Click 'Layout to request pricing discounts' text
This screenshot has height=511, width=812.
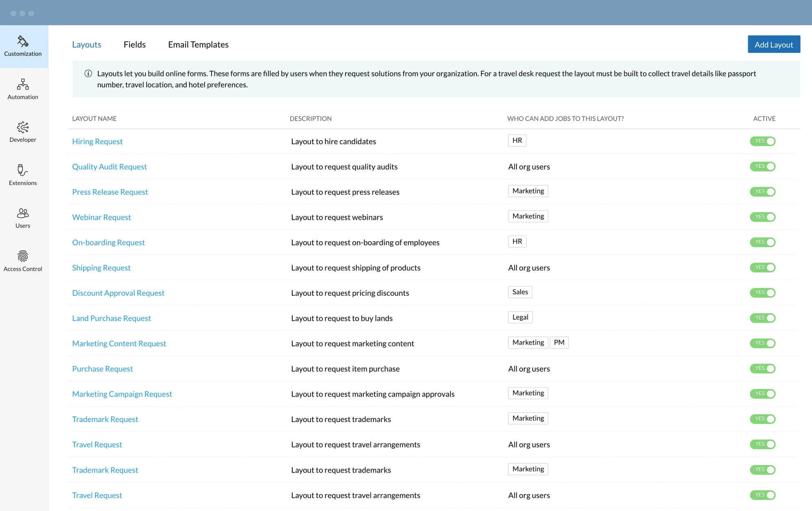pos(350,293)
